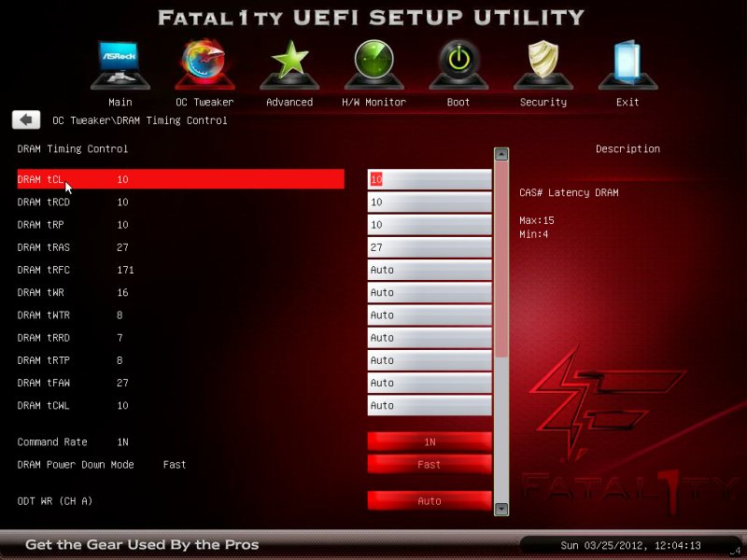Select the DRAM tRCD row label
Screen dimensions: 747x560
[x=43, y=202]
